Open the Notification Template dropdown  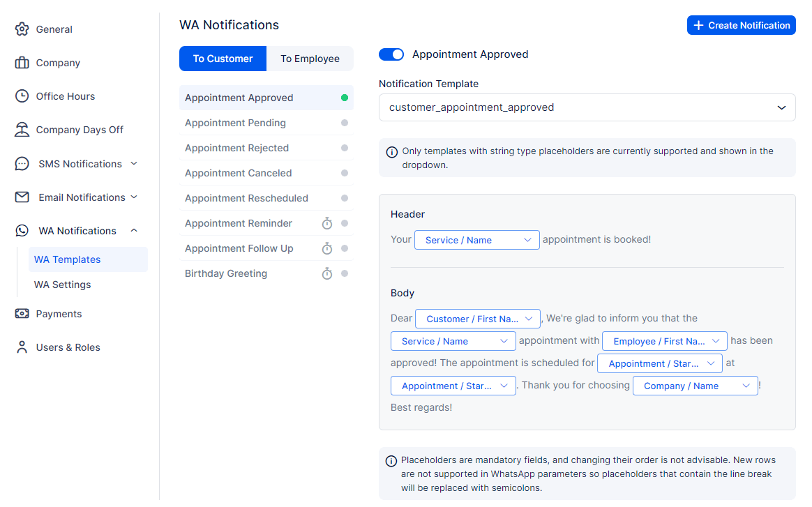tap(587, 107)
